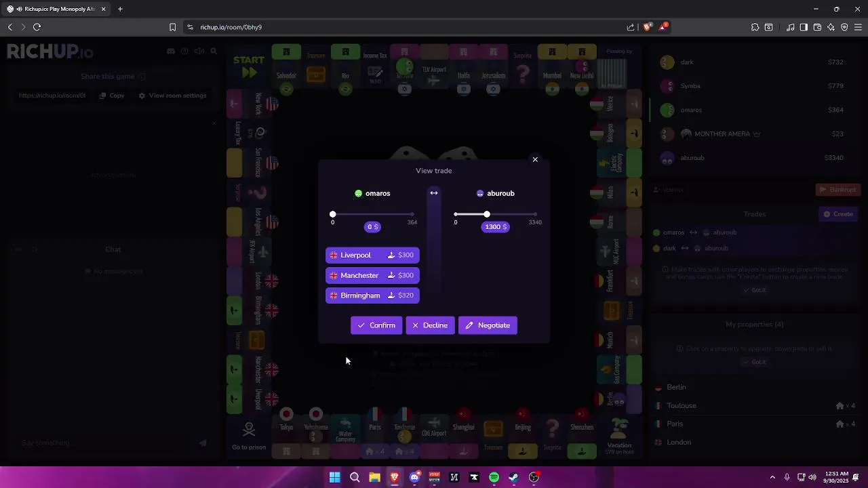Go back in browser history
The height and width of the screenshot is (488, 868).
click(10, 27)
